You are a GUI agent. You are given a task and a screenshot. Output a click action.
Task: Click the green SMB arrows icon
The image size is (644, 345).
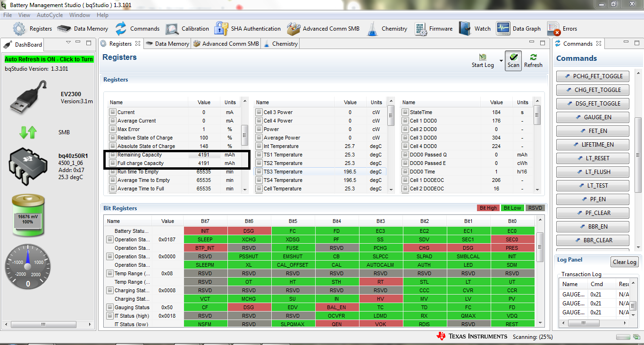tap(28, 132)
